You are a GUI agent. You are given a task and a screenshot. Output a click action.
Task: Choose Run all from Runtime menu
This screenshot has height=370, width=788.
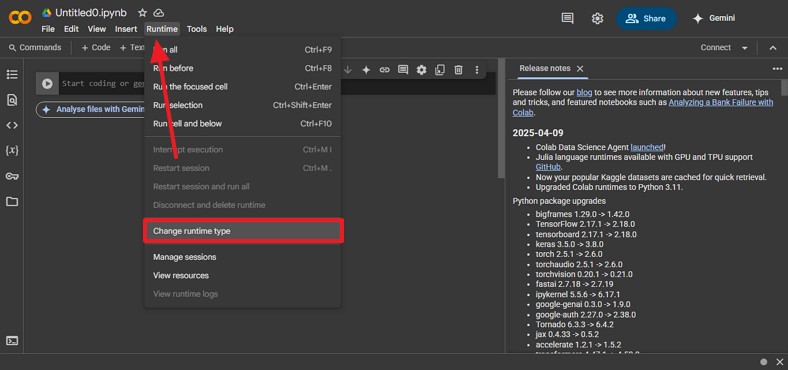(242, 50)
